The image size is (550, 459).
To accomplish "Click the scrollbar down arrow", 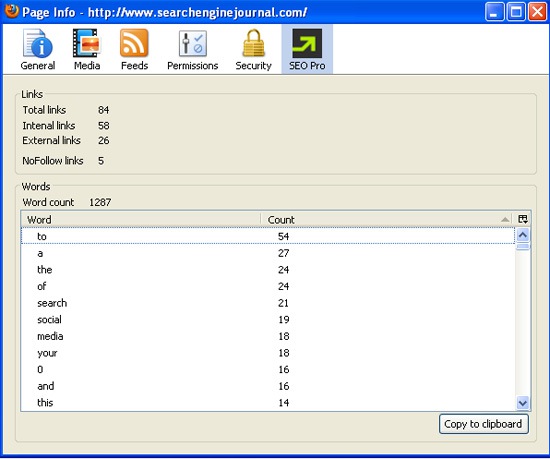I will tap(523, 403).
